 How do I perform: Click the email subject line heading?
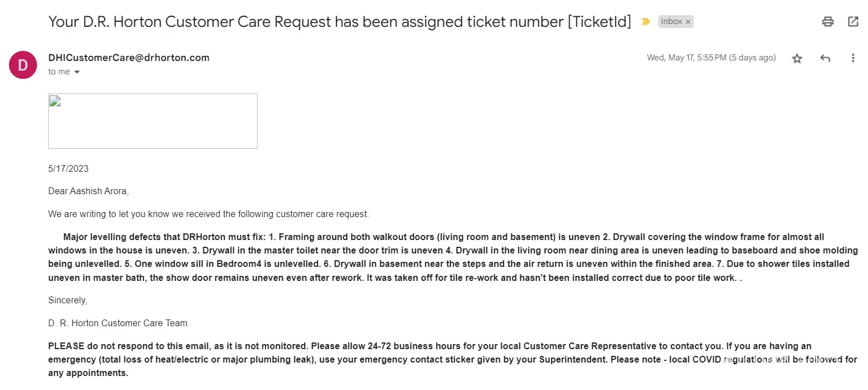339,22
